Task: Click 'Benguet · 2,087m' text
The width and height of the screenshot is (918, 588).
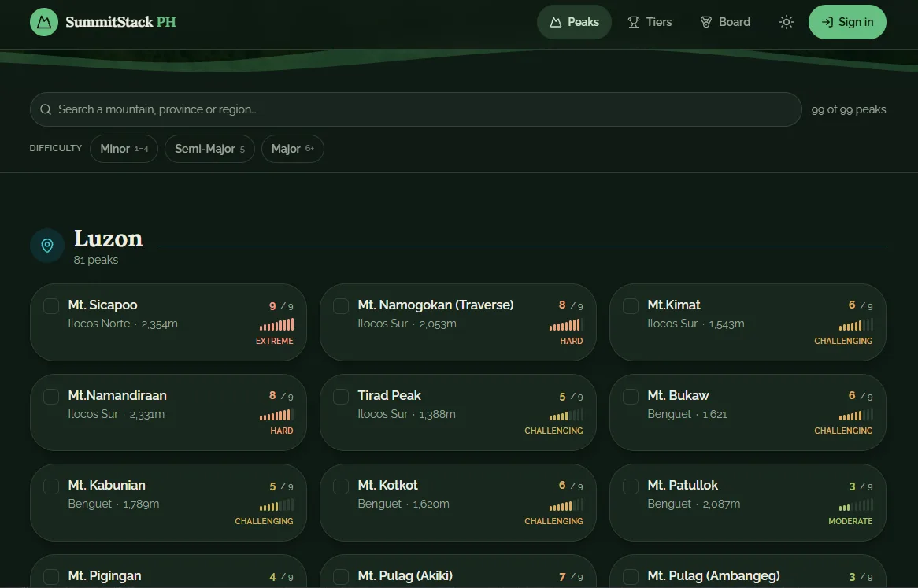Action: (694, 504)
